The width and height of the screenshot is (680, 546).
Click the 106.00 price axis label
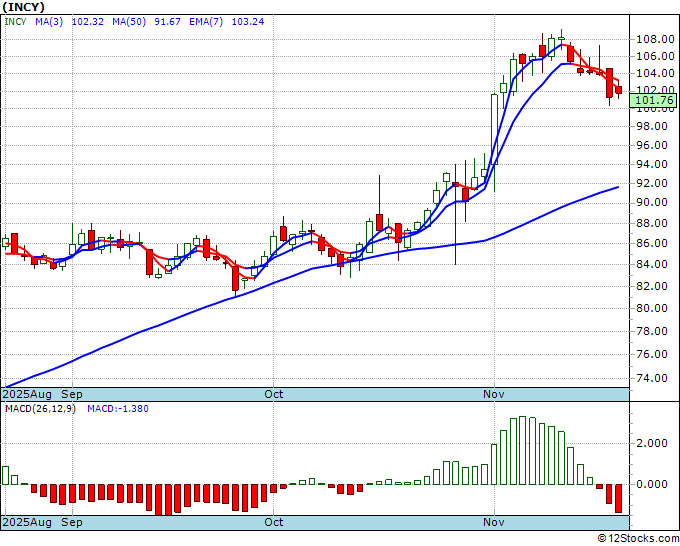[x=655, y=56]
